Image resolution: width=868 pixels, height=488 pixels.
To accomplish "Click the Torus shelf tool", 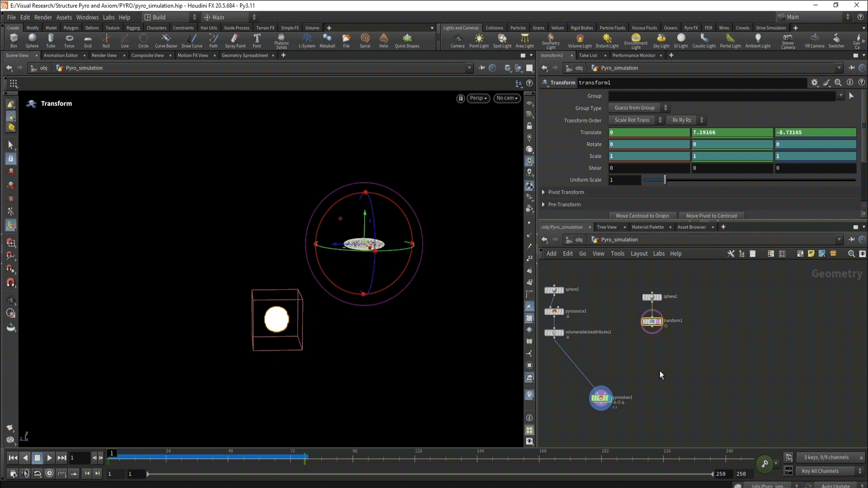I will pyautogui.click(x=69, y=40).
